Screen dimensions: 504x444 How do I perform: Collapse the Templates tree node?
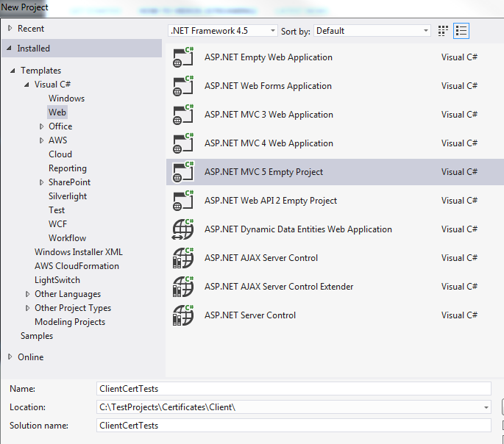pos(13,71)
